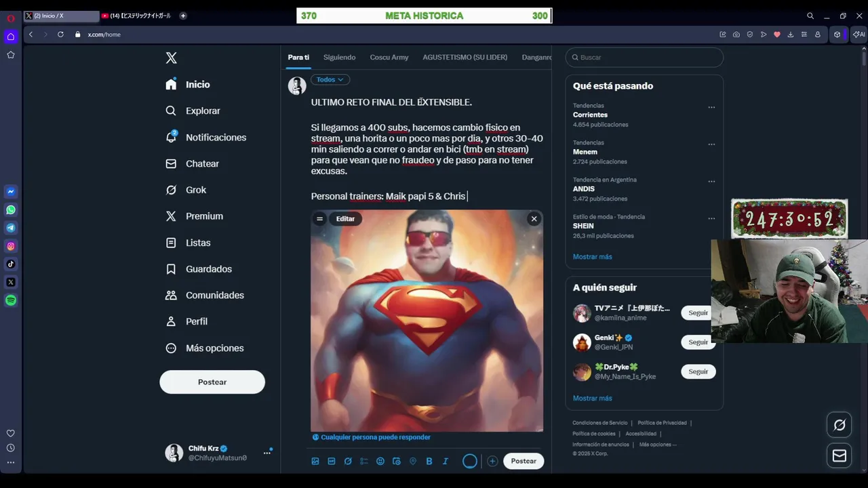The width and height of the screenshot is (868, 488).
Task: Follow @kamilina_anime account
Action: [x=698, y=313]
